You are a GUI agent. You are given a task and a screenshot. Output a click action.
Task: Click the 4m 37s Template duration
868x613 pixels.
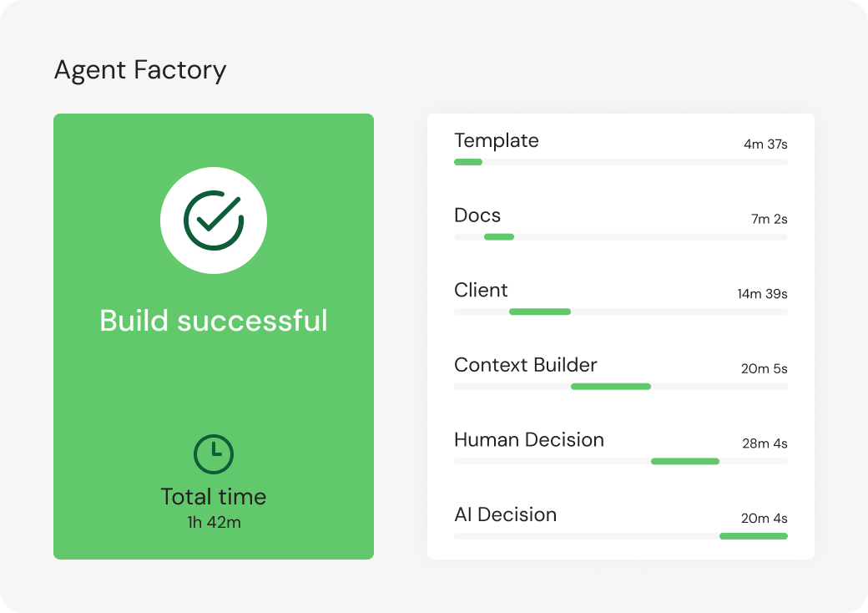[x=765, y=144]
